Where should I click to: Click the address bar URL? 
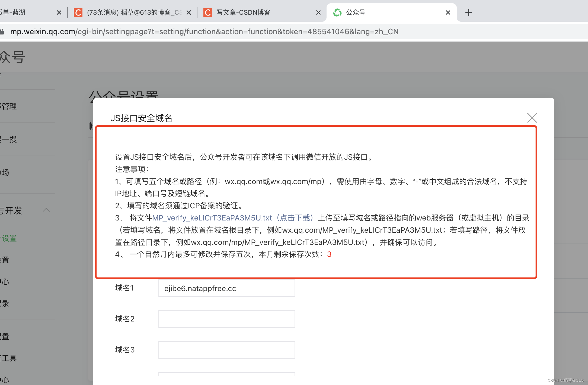(x=204, y=32)
